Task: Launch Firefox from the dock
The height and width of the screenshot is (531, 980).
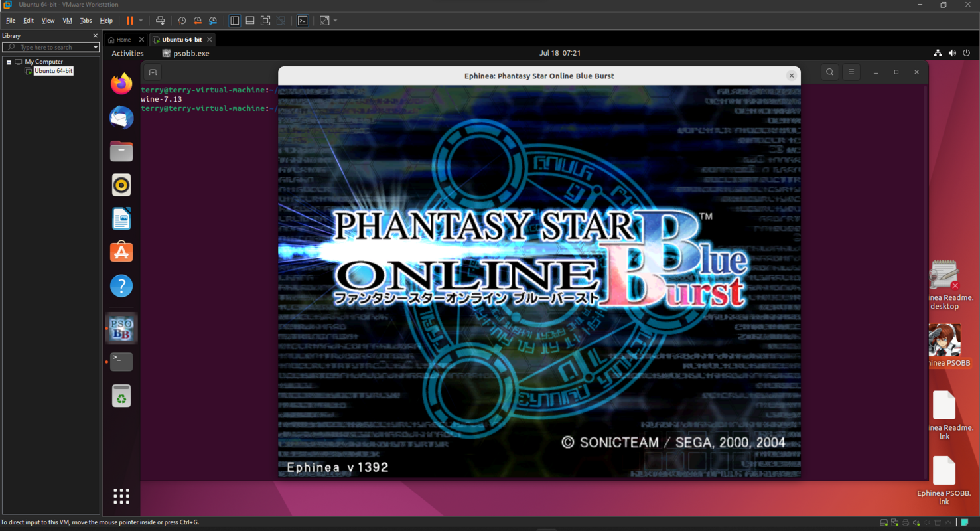Action: click(121, 84)
